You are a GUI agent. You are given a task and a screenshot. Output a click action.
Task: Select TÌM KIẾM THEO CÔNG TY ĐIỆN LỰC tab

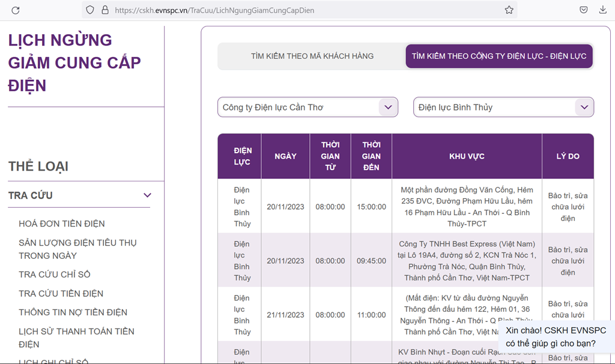[x=499, y=56]
